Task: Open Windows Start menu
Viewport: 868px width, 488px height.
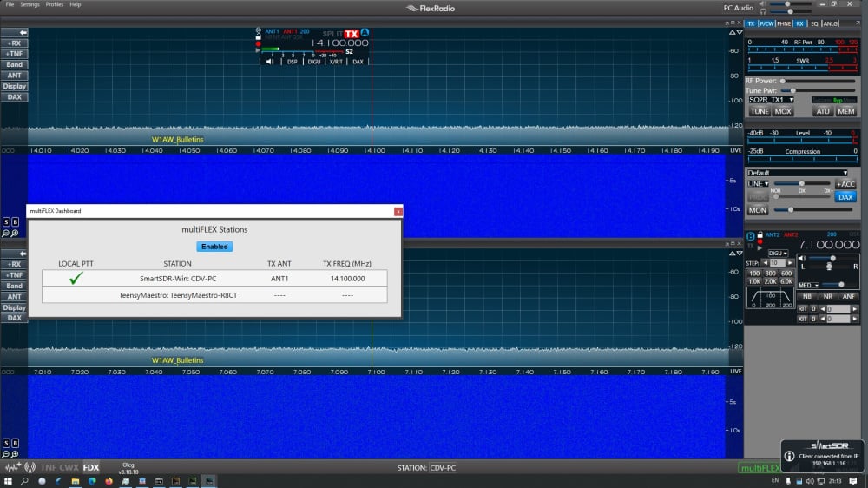Action: click(8, 481)
